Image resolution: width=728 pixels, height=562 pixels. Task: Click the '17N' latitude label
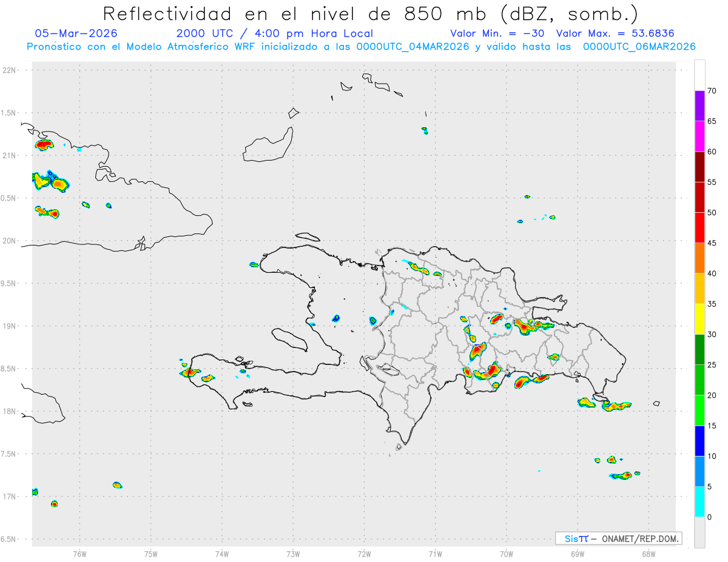click(x=9, y=497)
